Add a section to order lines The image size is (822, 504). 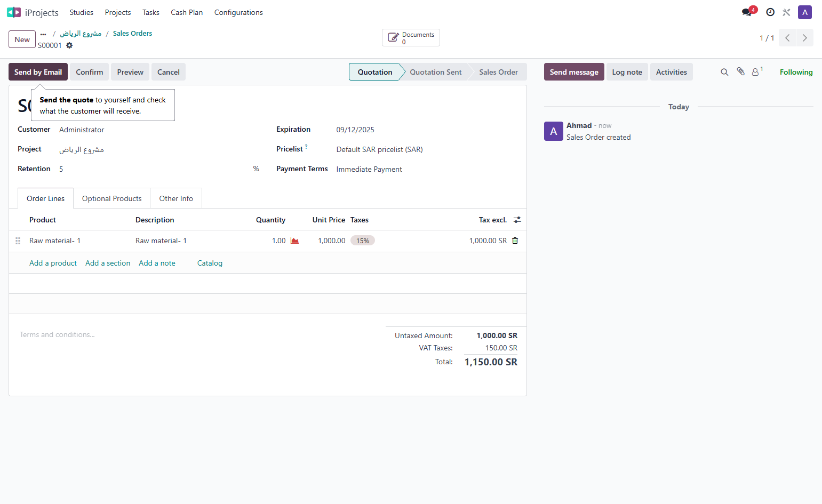pyautogui.click(x=108, y=263)
